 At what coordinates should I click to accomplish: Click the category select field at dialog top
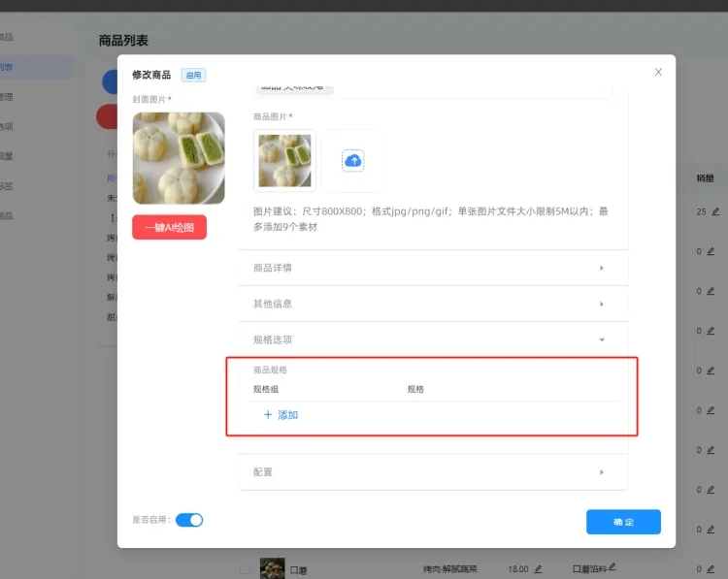(x=432, y=88)
